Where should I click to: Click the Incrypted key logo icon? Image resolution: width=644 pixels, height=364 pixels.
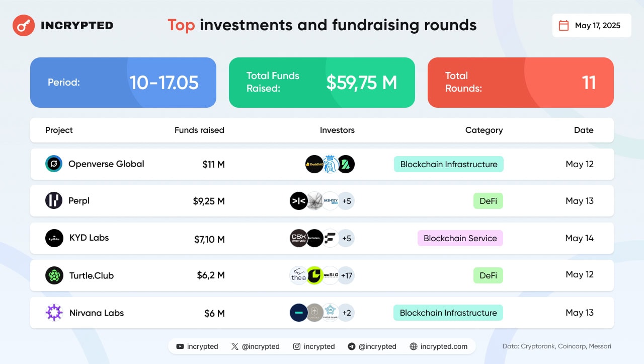click(x=24, y=25)
